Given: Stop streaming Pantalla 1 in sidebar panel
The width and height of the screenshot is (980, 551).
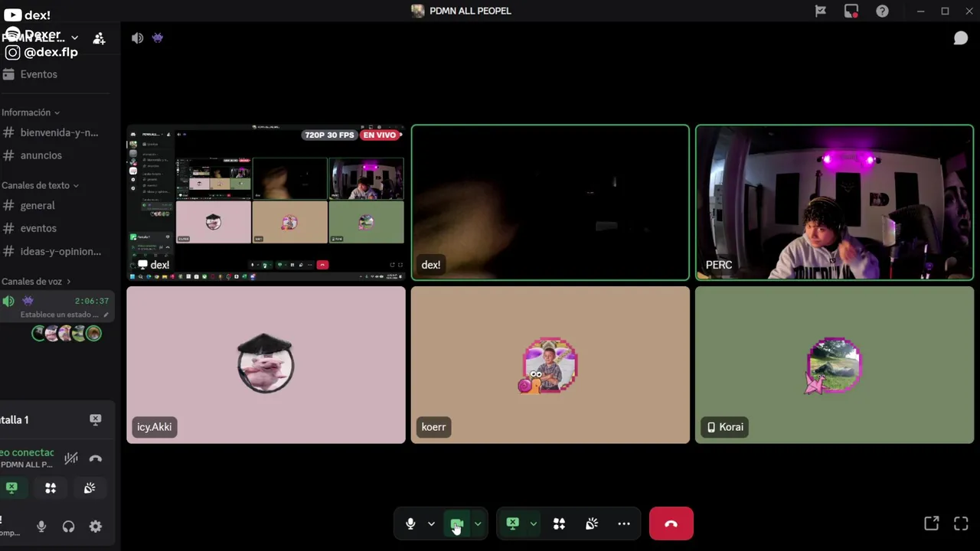Looking at the screenshot, I should (95, 419).
